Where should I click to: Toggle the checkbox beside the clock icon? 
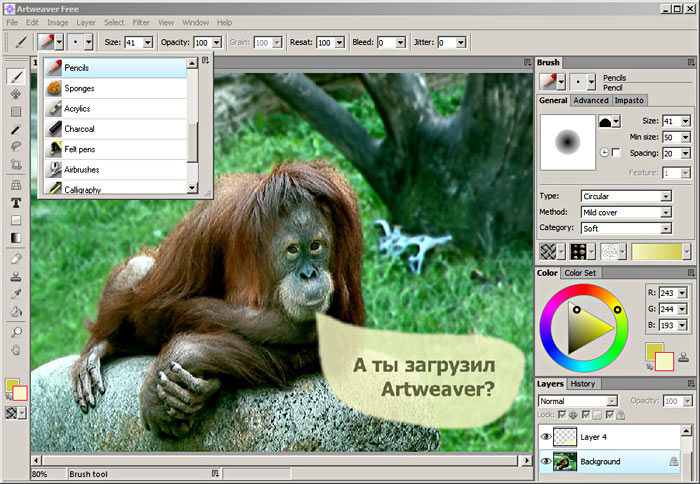(x=616, y=153)
